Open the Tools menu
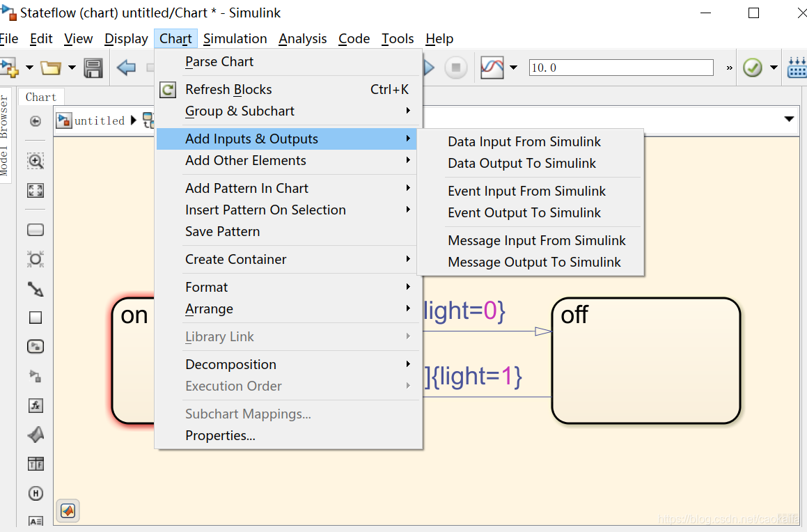The height and width of the screenshot is (532, 807). 398,38
